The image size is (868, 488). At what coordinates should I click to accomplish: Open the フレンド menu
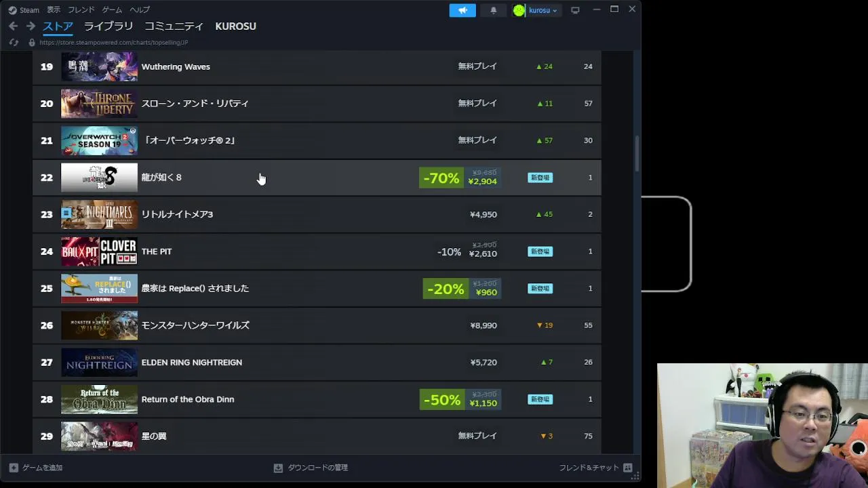click(81, 9)
